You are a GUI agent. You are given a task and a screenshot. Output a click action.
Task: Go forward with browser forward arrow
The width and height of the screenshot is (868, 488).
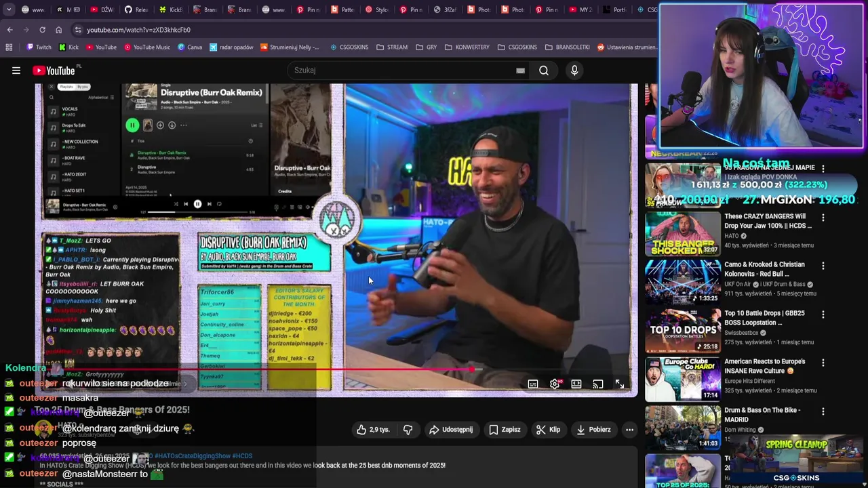point(26,30)
